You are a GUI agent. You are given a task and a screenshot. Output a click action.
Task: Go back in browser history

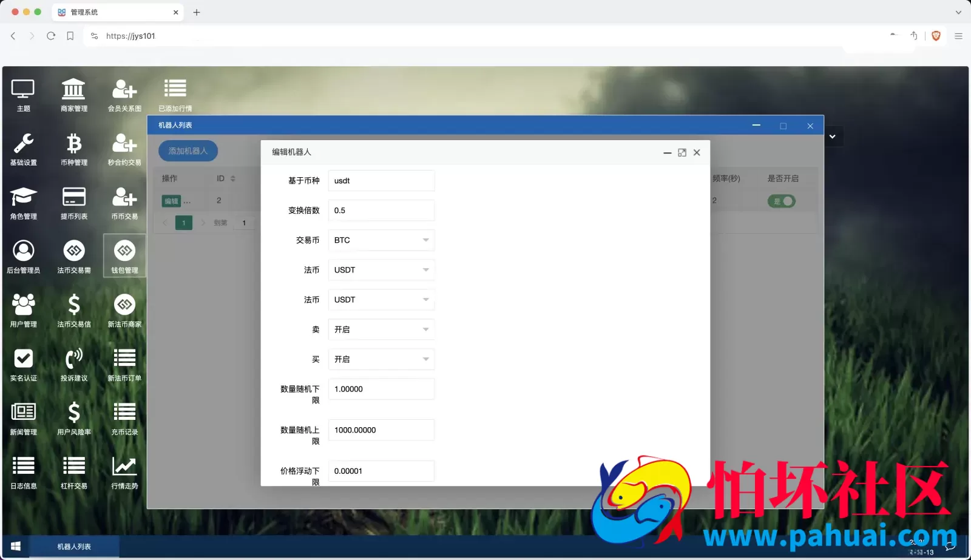click(x=13, y=36)
